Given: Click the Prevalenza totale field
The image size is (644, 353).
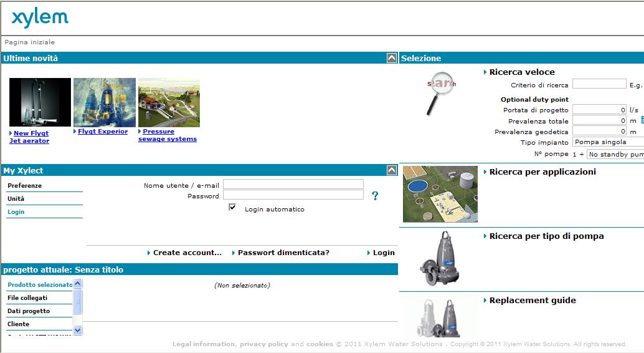Looking at the screenshot, I should coord(599,120).
